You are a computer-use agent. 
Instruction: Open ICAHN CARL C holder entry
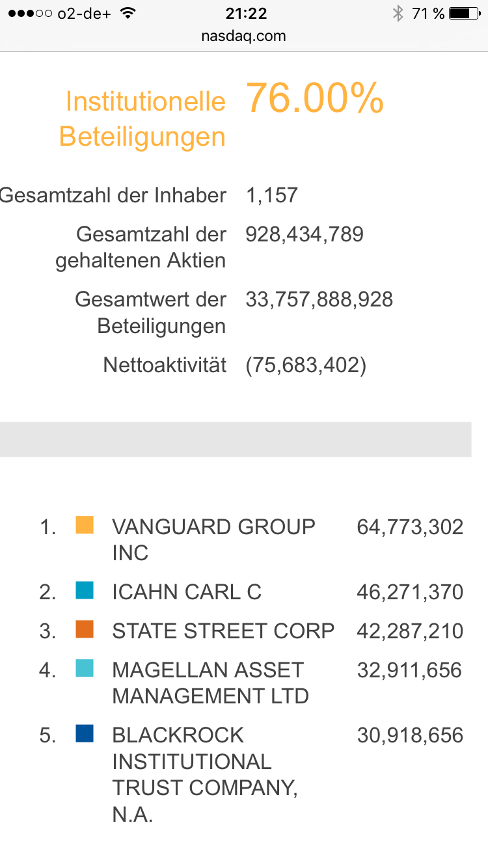tap(187, 592)
